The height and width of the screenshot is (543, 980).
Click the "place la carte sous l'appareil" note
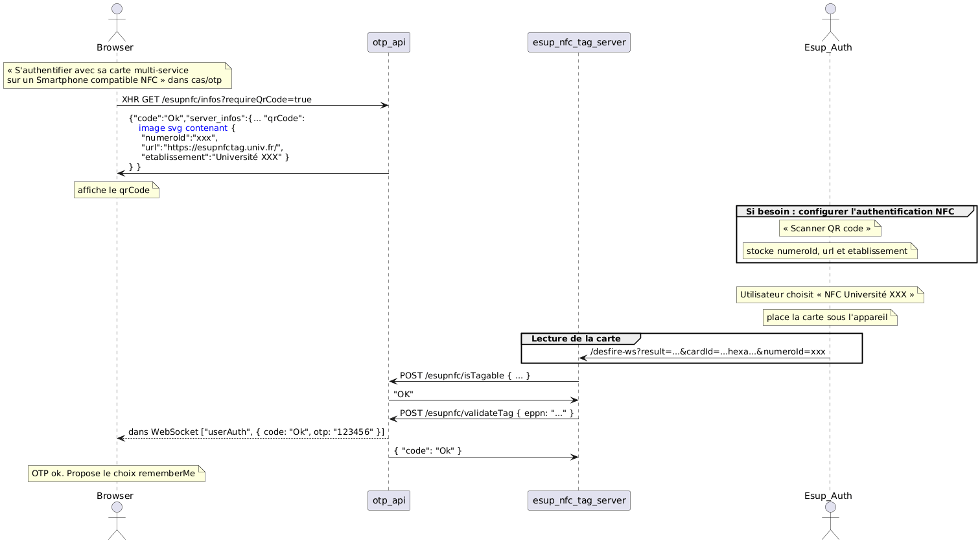click(830, 317)
